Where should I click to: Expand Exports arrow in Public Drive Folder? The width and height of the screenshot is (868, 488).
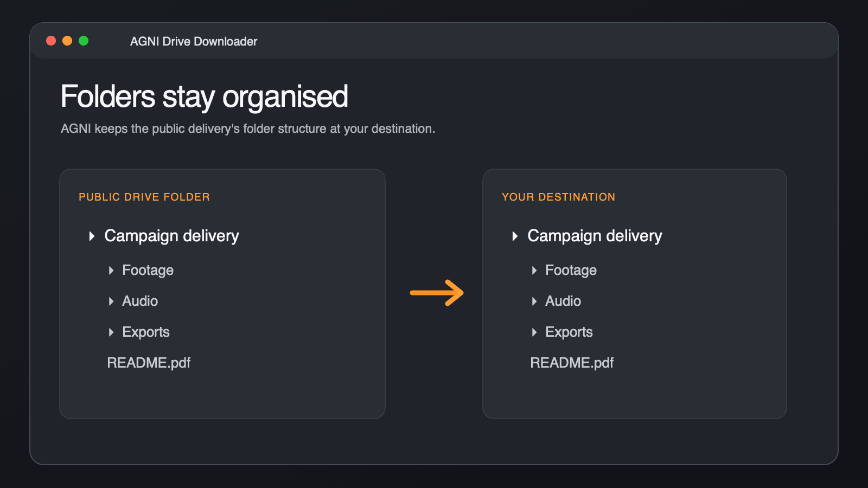[111, 332]
